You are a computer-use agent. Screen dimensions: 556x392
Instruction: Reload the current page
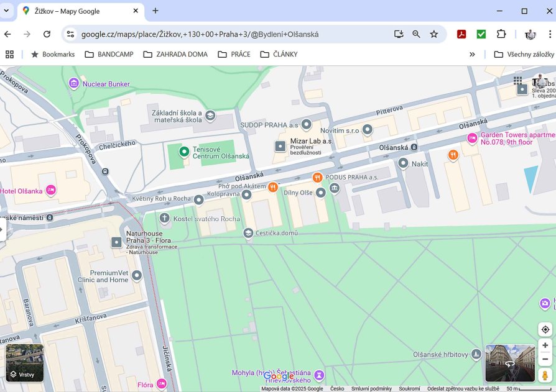click(47, 34)
